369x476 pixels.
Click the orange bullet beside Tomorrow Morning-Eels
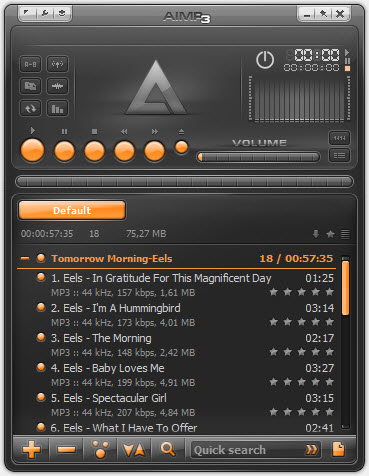tap(41, 258)
